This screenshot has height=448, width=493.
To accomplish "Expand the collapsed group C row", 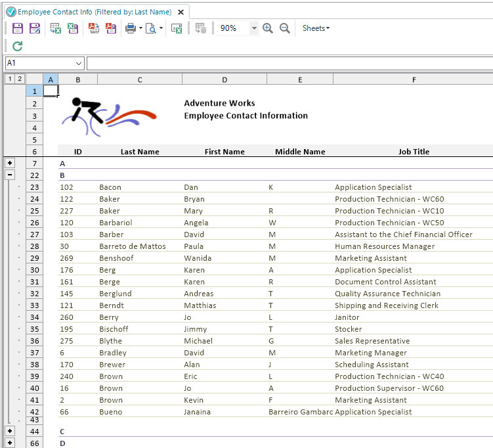I will click(10, 431).
